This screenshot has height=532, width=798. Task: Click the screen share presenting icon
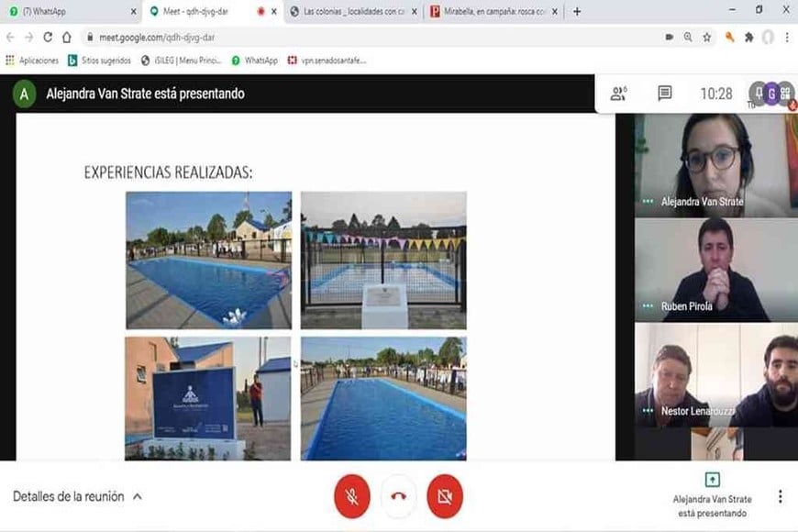tap(712, 480)
